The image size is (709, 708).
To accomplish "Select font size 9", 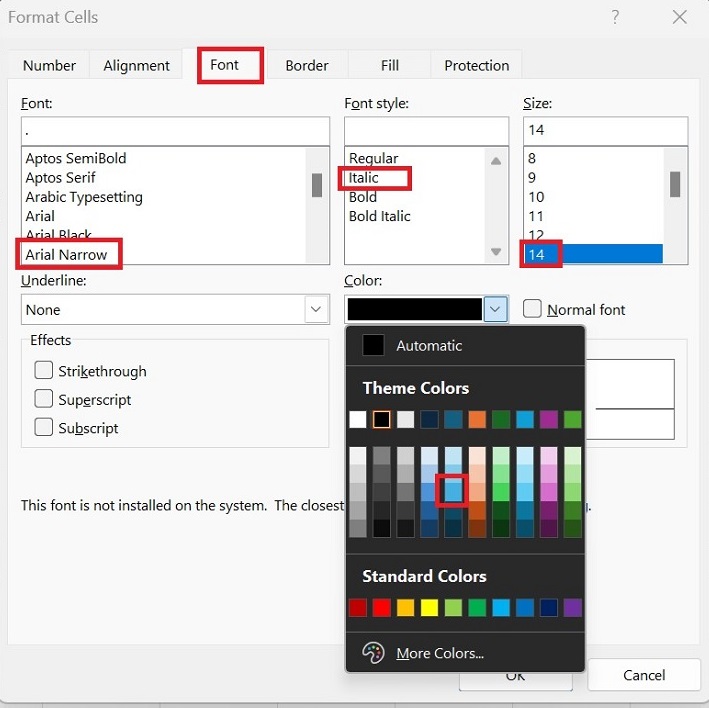I will click(532, 178).
